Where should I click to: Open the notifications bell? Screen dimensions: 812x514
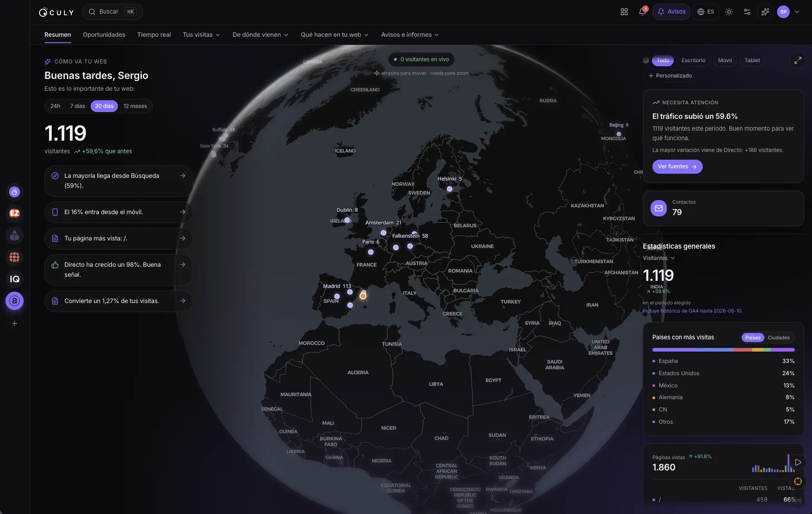coord(642,12)
